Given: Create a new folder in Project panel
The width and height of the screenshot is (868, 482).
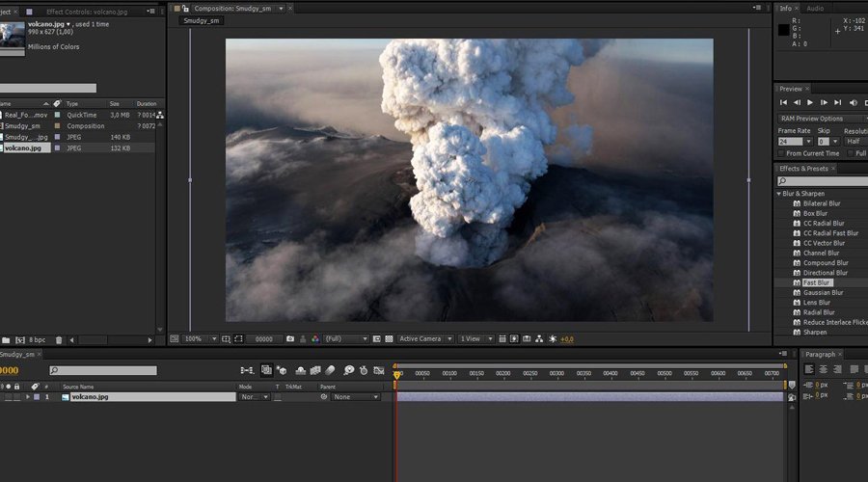Looking at the screenshot, I should pyautogui.click(x=6, y=339).
